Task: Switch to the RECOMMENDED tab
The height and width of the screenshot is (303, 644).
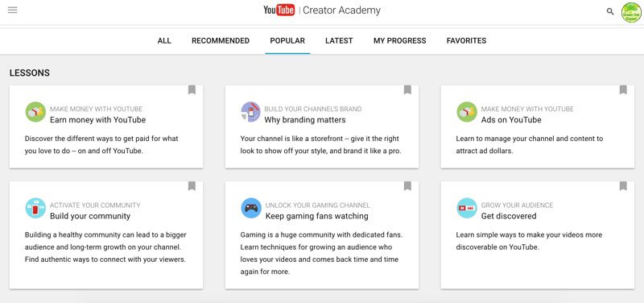Action: pos(221,41)
